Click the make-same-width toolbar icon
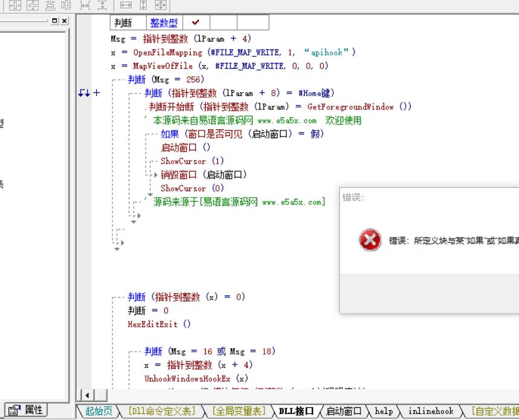519x420 pixels. [126, 5]
